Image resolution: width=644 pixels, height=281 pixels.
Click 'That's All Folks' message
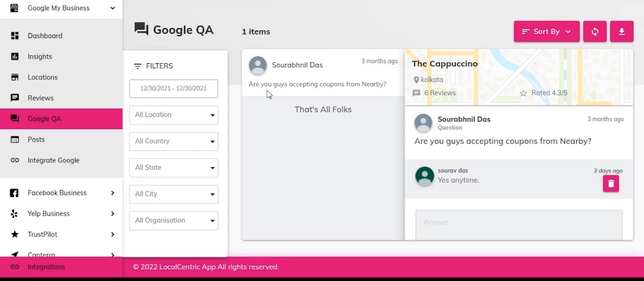pos(323,109)
